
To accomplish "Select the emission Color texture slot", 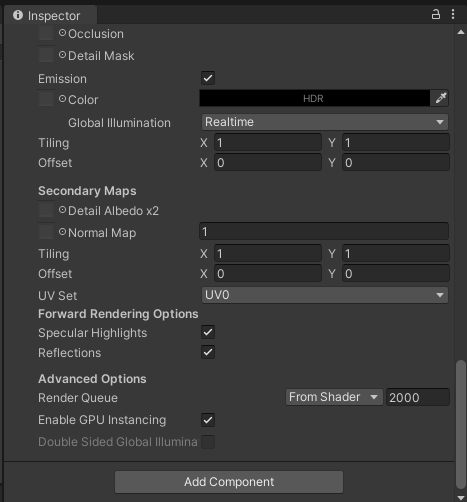I will tap(46, 98).
